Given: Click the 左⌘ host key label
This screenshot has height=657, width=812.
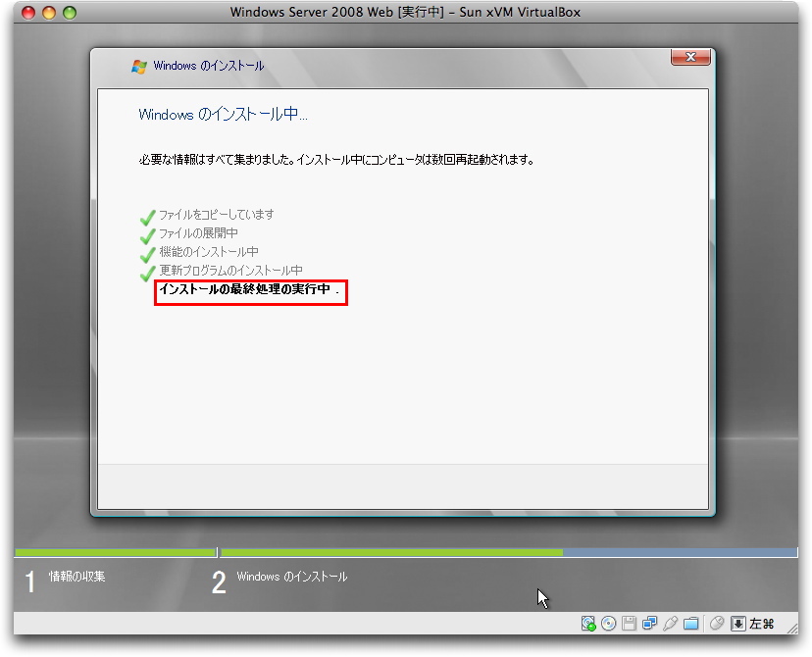Looking at the screenshot, I should 761,624.
